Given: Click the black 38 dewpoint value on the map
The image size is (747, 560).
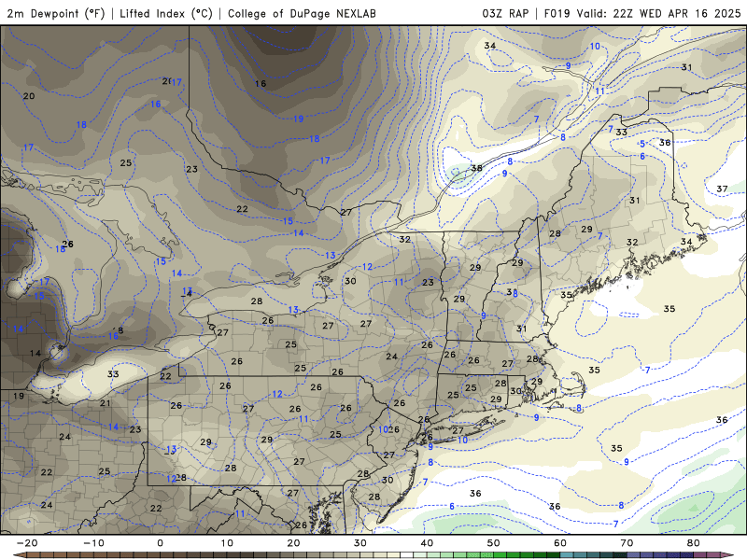Looking at the screenshot, I should 476,168.
